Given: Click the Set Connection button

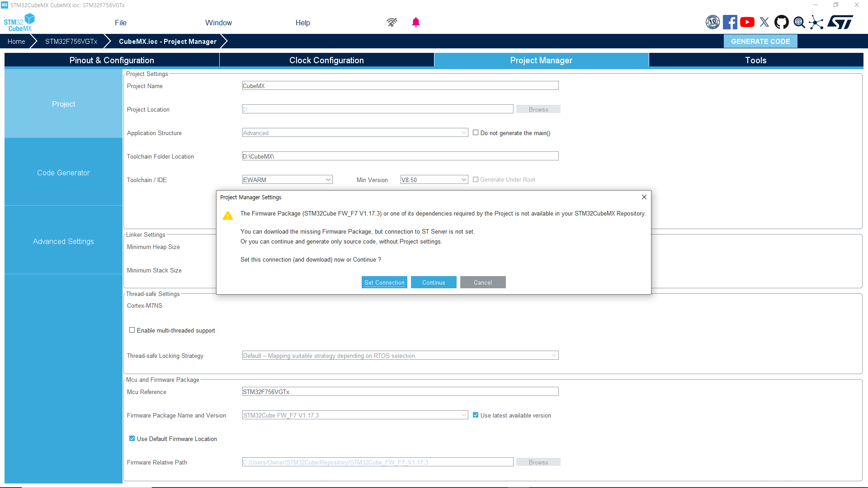Looking at the screenshot, I should pos(384,282).
